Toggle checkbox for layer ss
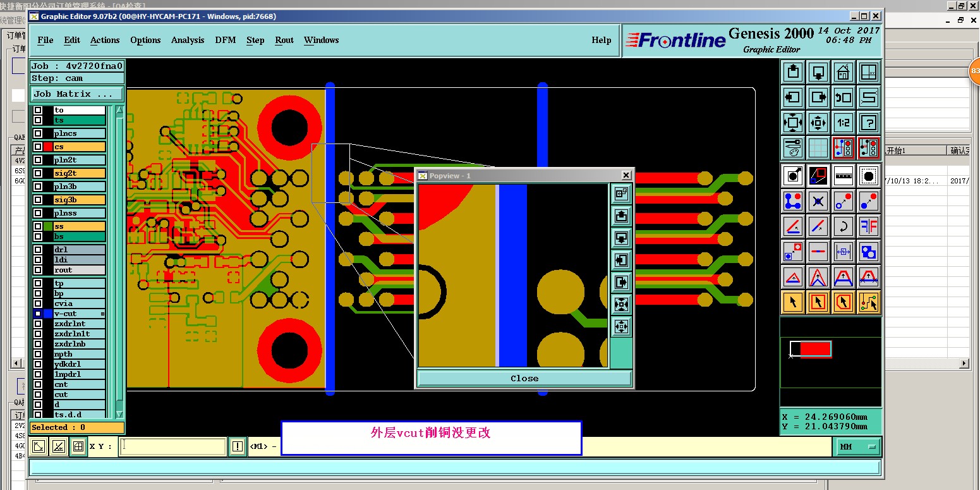This screenshot has width=980, height=490. pyautogui.click(x=38, y=226)
